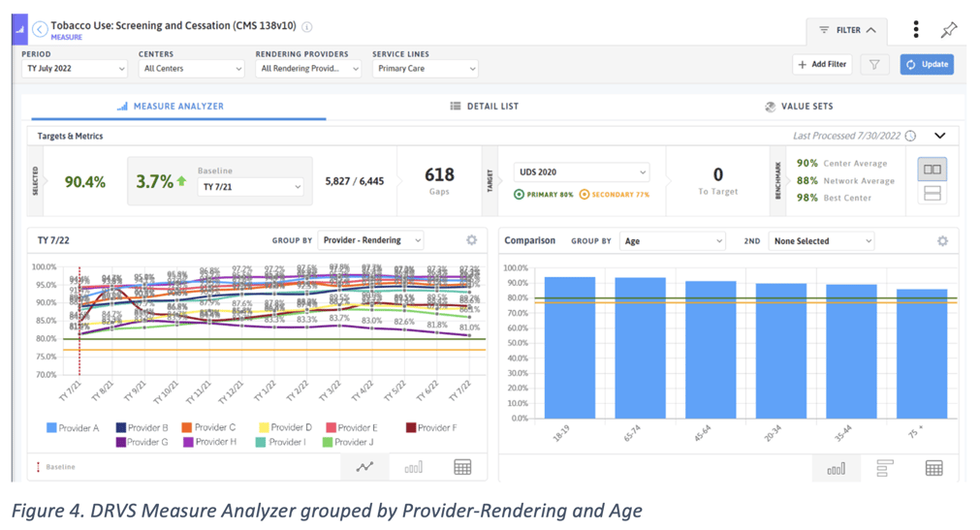Screen dimensions: 980x530
Task: Open info icon next to CMS 138v10
Action: pos(307,27)
